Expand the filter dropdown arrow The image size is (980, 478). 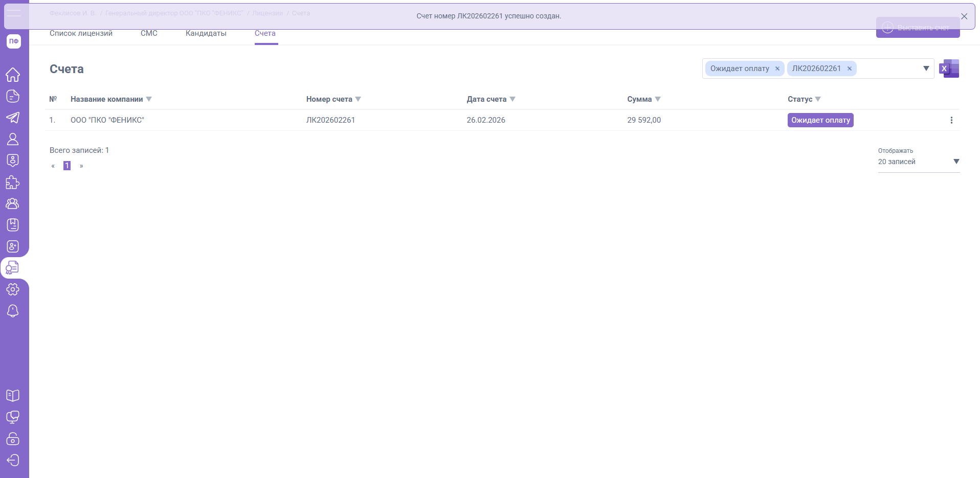click(x=926, y=69)
